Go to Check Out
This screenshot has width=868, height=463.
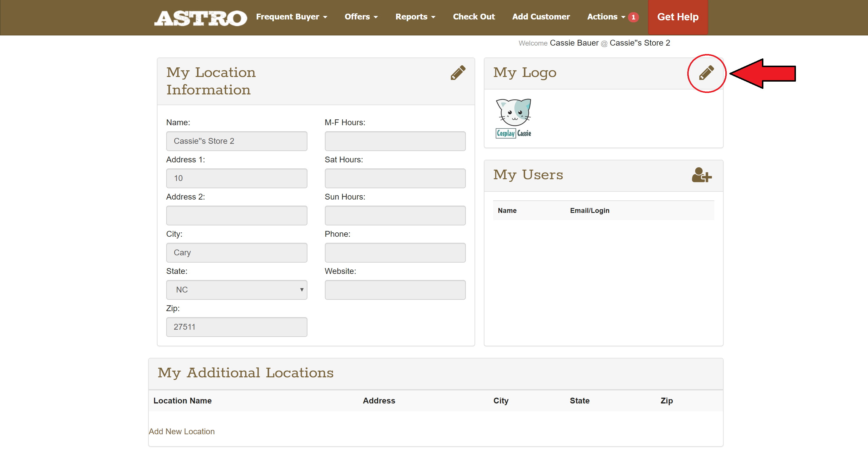point(474,17)
